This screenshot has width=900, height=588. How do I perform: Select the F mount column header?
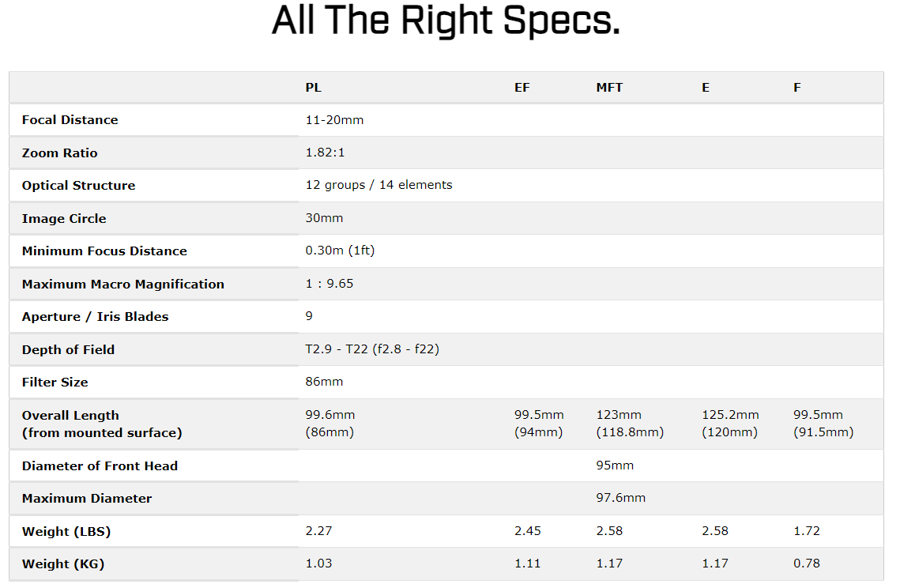[797, 88]
